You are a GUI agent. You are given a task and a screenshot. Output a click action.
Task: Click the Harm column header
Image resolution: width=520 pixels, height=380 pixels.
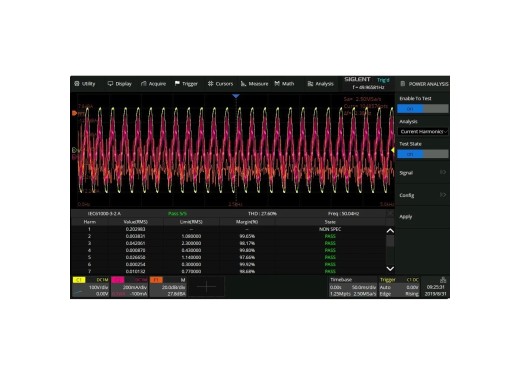point(90,222)
